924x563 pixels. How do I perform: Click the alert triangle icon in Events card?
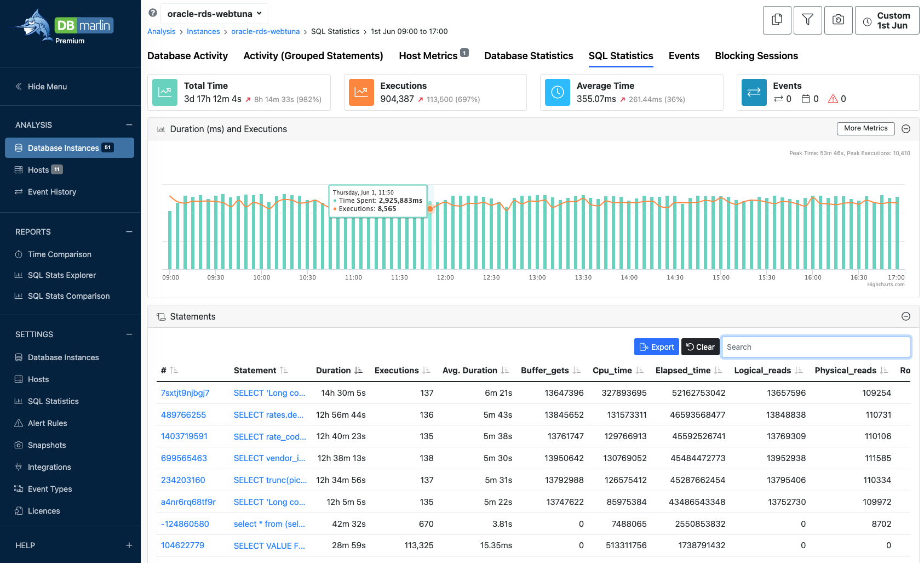(833, 99)
